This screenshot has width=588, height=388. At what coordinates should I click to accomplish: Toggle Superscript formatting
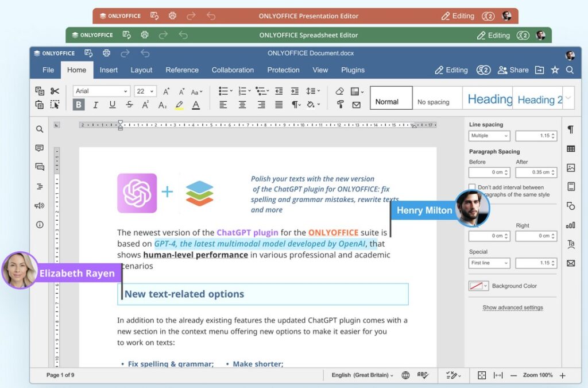[145, 105]
